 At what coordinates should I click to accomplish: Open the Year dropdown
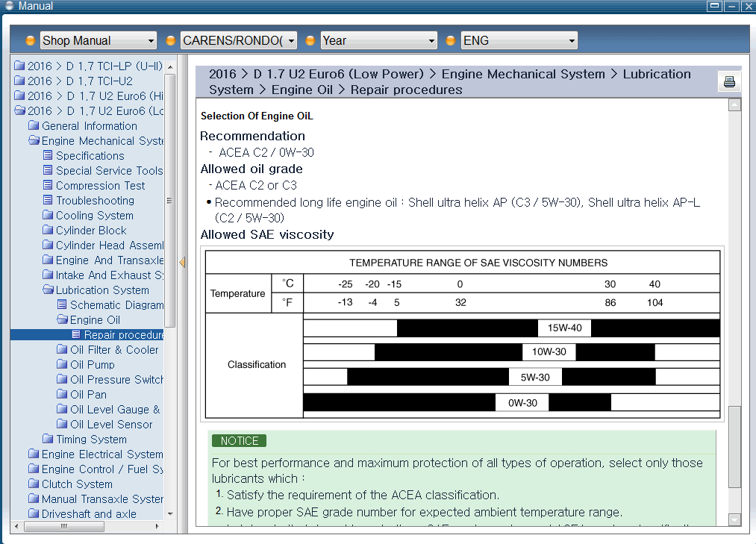[x=378, y=40]
